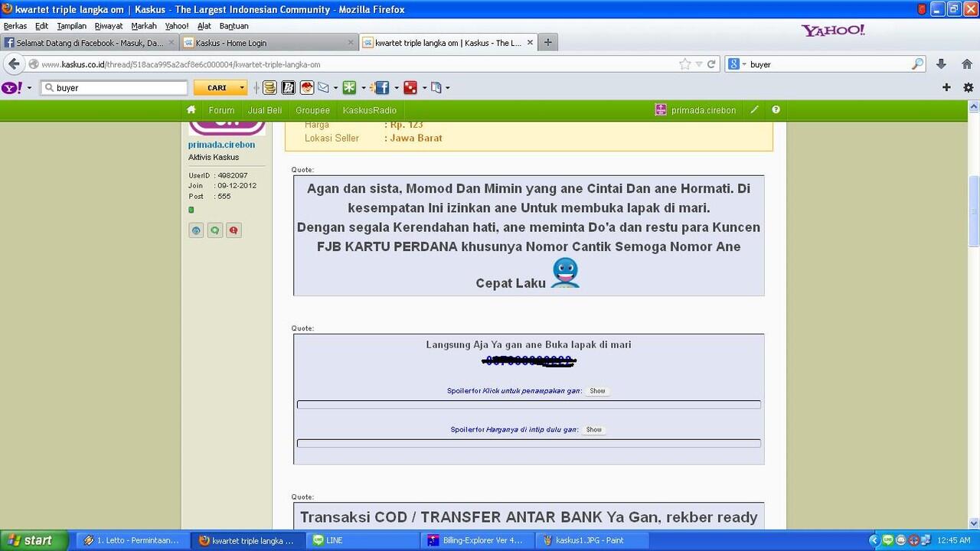Click the red cartoon face toolbar icon
The width and height of the screenshot is (980, 551).
[307, 88]
